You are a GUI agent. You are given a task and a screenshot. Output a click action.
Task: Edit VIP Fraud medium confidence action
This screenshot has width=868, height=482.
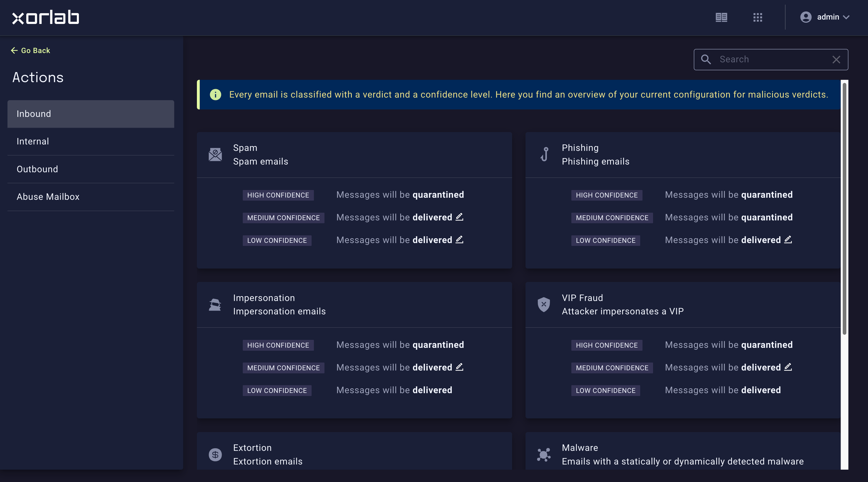tap(788, 367)
